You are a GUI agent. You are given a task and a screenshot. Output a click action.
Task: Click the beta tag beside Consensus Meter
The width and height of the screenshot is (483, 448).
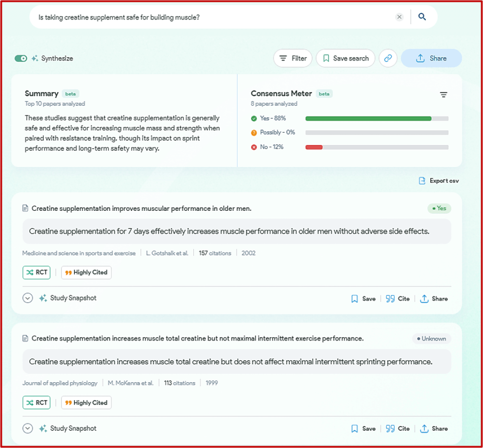coord(324,94)
